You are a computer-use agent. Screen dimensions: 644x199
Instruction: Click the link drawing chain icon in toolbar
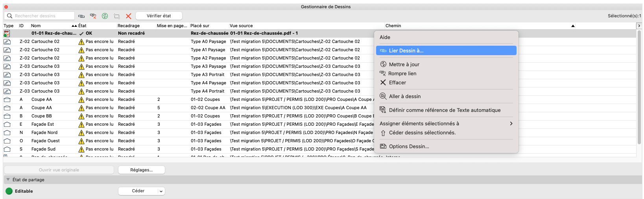(81, 16)
